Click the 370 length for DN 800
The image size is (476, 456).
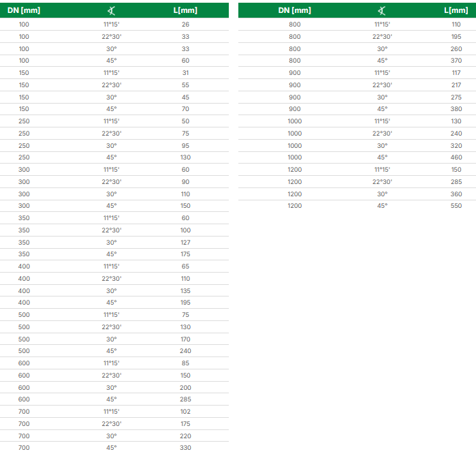pyautogui.click(x=456, y=61)
